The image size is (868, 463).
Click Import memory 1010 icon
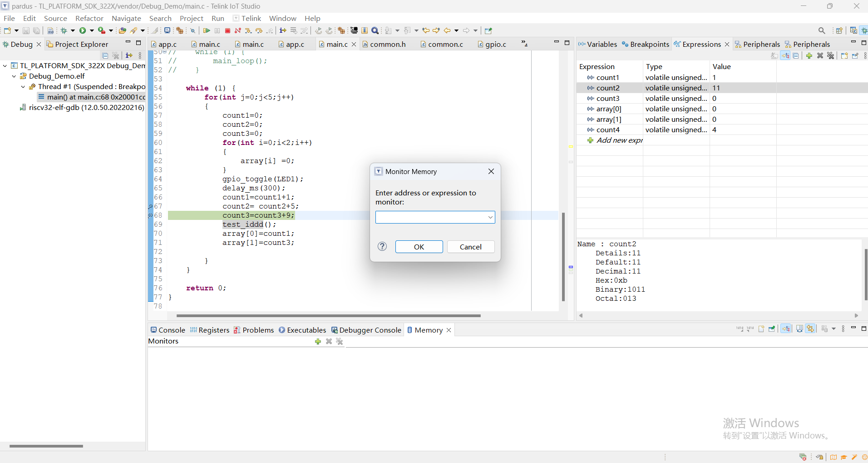740,329
